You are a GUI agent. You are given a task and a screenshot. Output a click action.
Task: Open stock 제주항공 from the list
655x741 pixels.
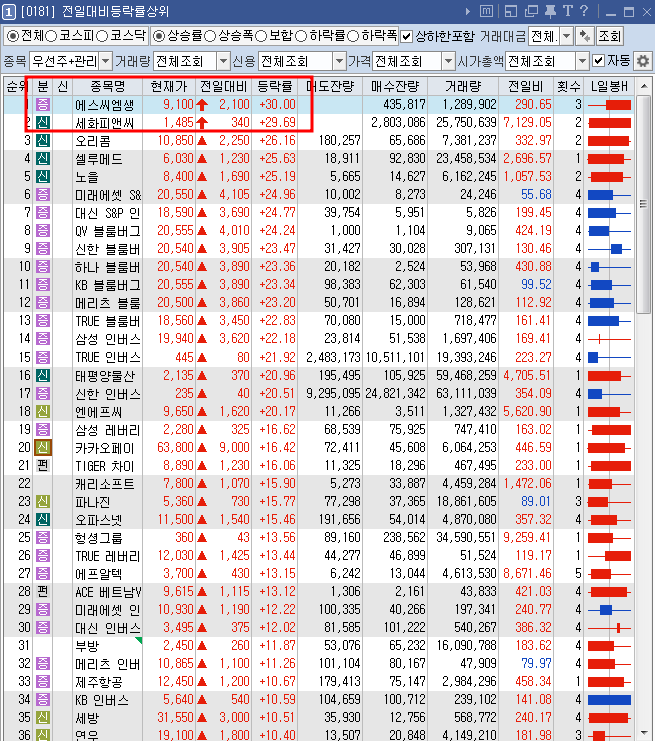98,682
